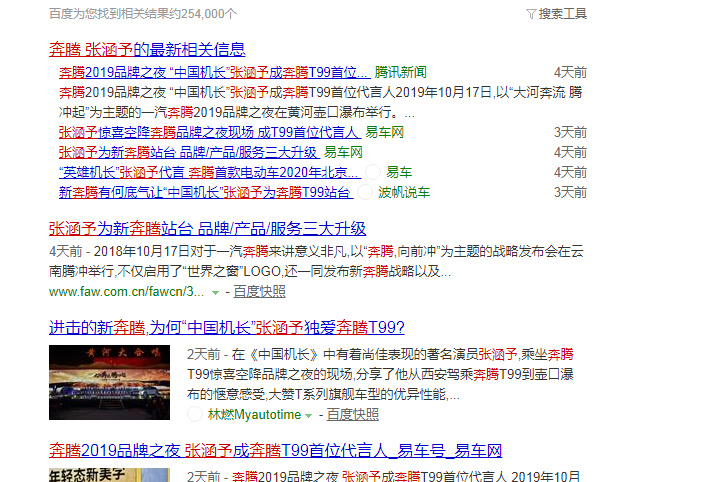The width and height of the screenshot is (710, 482).
Task: Open the "英雄机长"张涵予代言 news link
Action: (x=208, y=172)
